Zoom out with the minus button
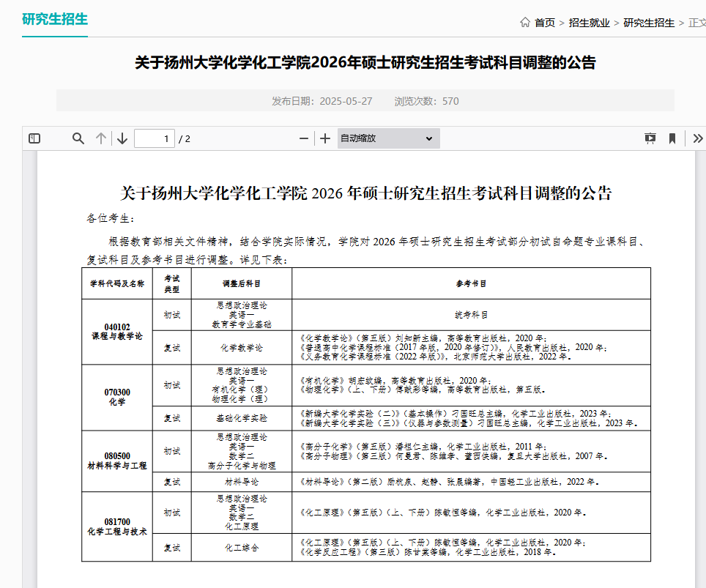Image resolution: width=706 pixels, height=588 pixels. click(304, 138)
